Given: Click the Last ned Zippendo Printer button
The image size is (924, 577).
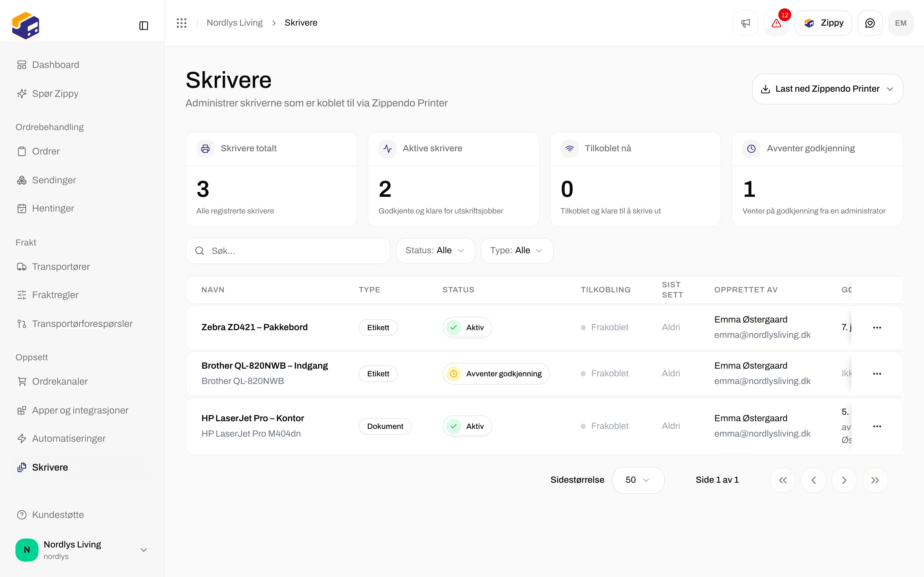Looking at the screenshot, I should point(827,89).
